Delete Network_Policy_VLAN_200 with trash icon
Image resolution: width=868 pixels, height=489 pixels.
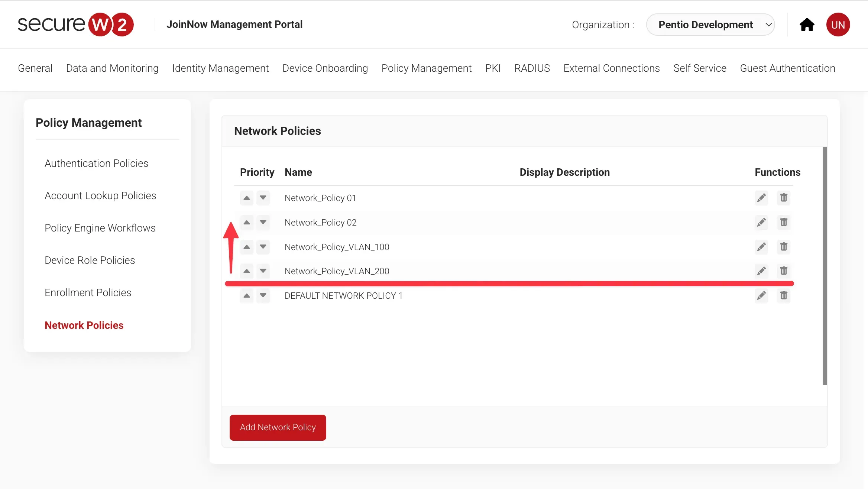tap(784, 271)
